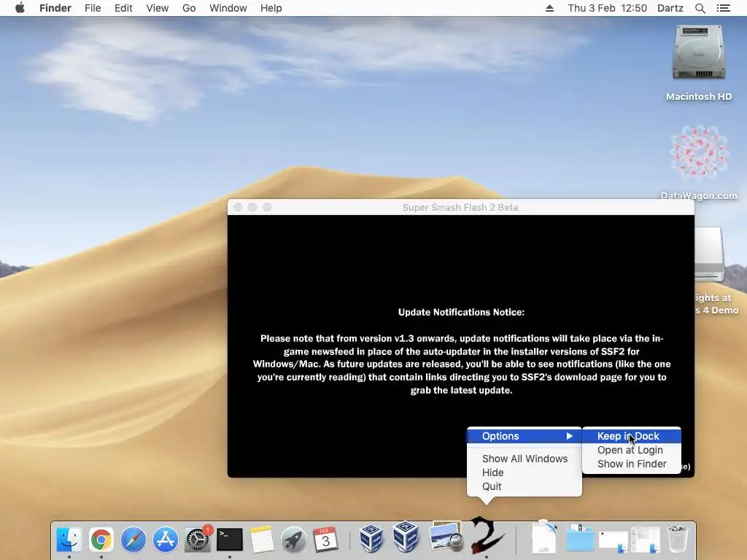Open the Window menu

pos(228,8)
